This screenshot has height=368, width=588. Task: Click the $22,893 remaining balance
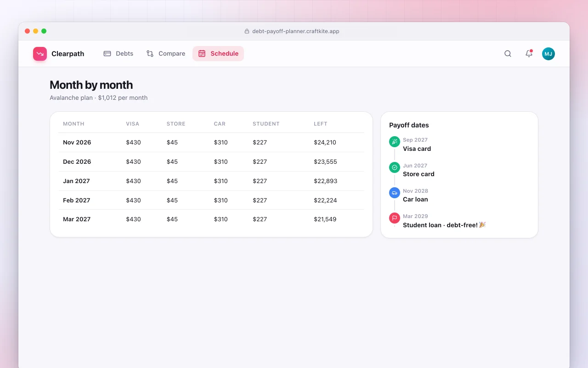click(x=326, y=181)
